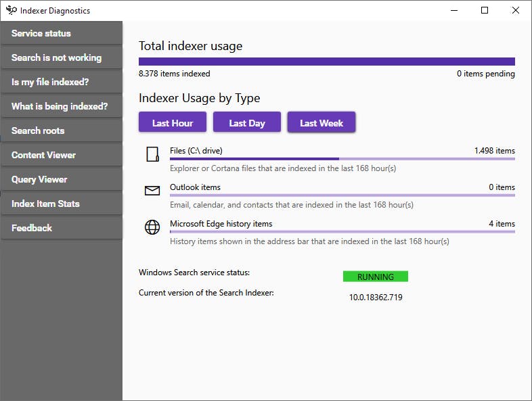
Task: Click the Files (C:\ drive) usage bar
Action: coord(342,159)
